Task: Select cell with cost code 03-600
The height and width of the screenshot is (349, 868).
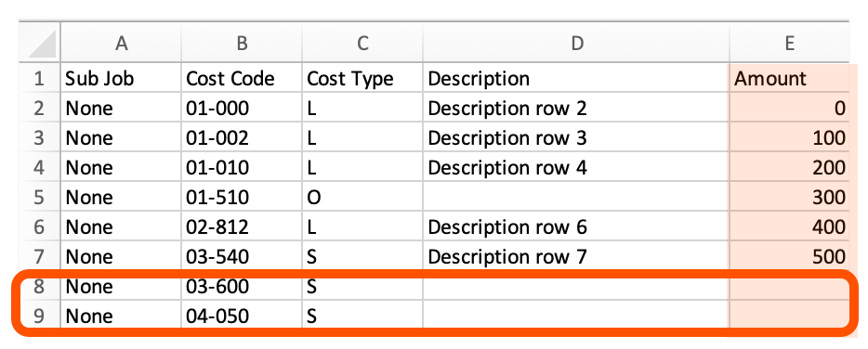Action: click(242, 287)
